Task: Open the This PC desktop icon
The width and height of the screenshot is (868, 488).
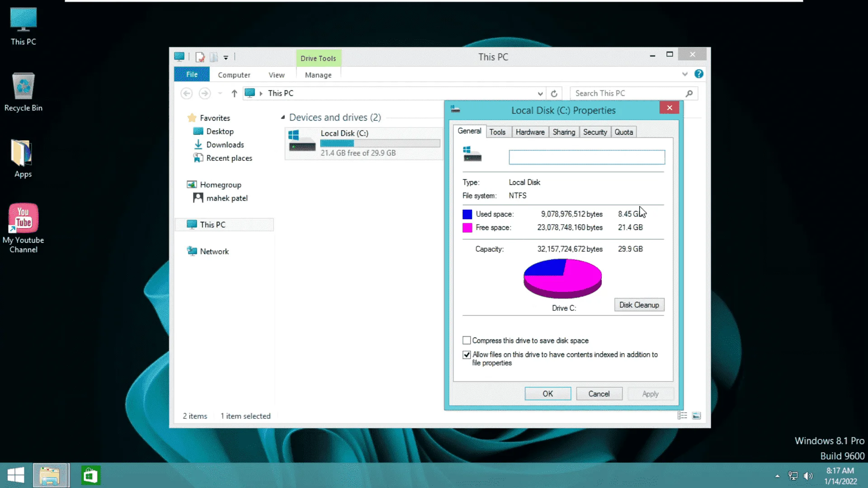Action: (23, 26)
